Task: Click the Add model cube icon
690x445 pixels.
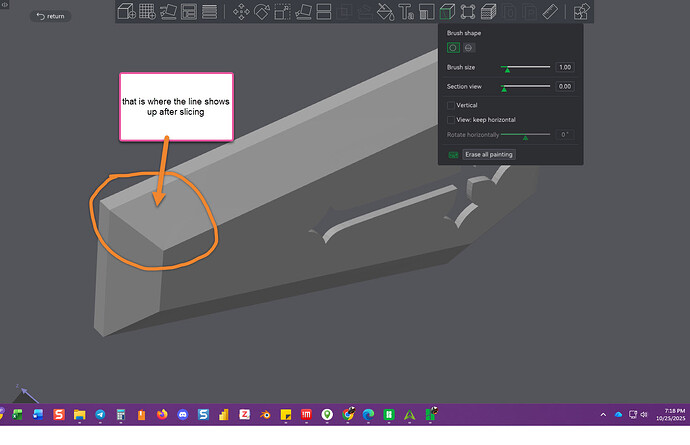Action: [x=127, y=11]
